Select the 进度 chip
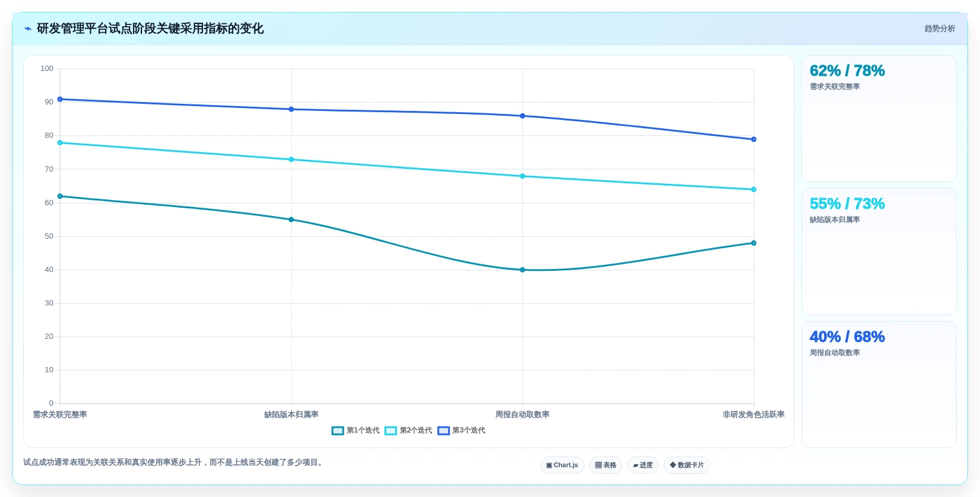Viewport: 980px width, 497px height. point(643,465)
